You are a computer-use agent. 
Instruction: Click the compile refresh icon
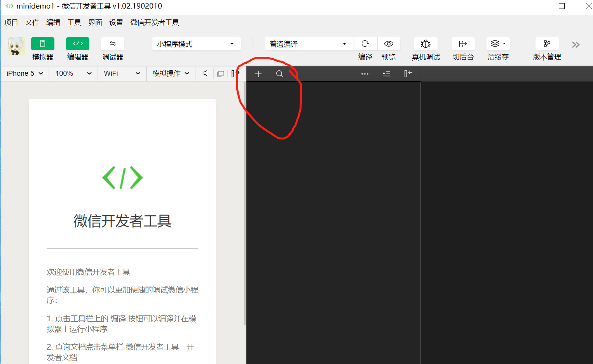coord(365,44)
